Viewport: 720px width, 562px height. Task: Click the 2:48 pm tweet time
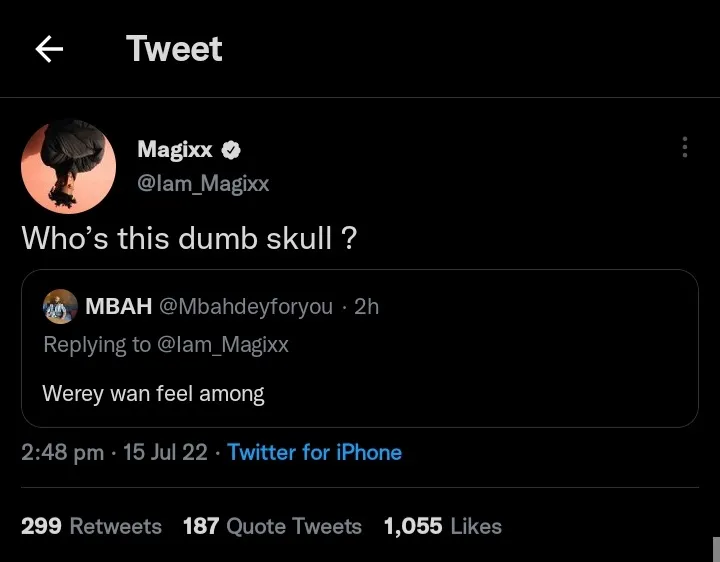click(62, 452)
